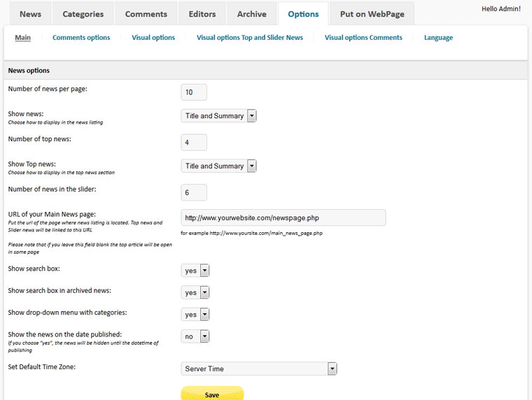Select the Options tab

pos(303,14)
